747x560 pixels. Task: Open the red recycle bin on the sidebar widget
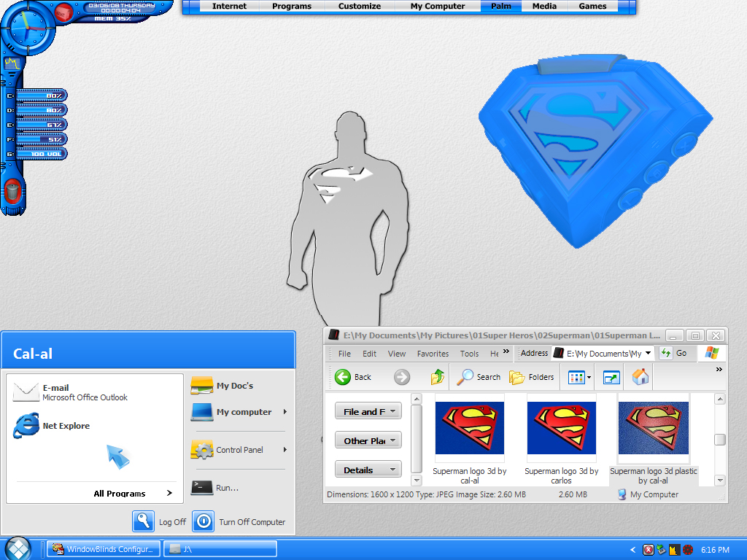click(12, 192)
